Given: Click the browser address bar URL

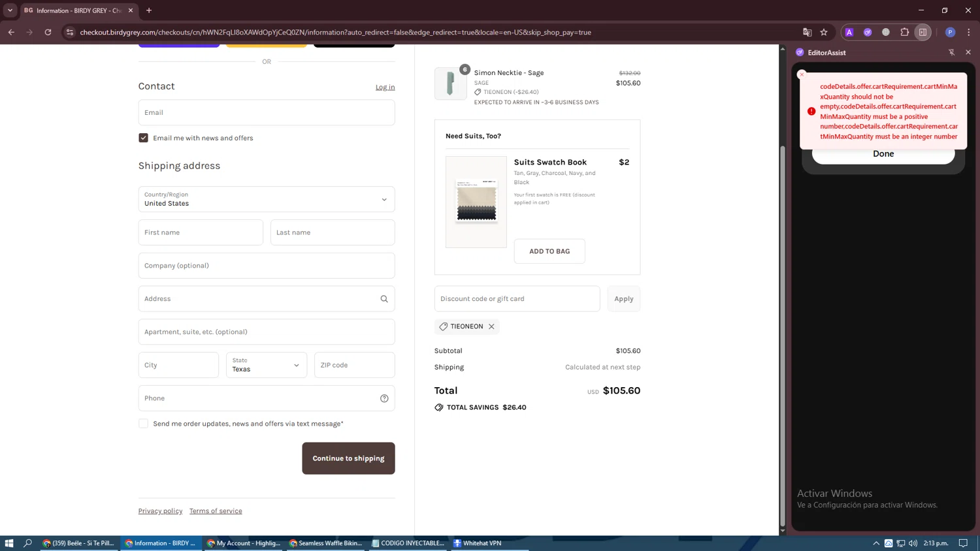Looking at the screenshot, I should (335, 32).
